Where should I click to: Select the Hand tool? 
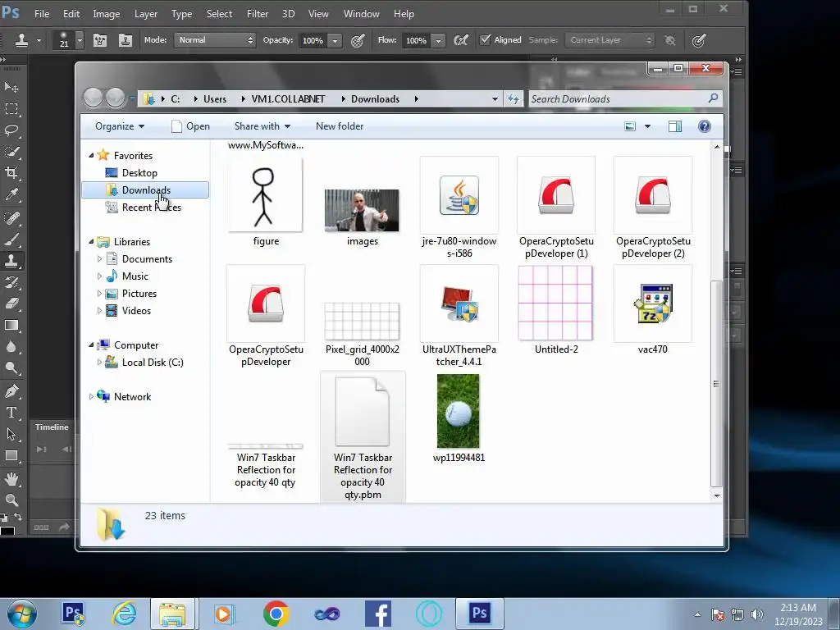[11, 478]
